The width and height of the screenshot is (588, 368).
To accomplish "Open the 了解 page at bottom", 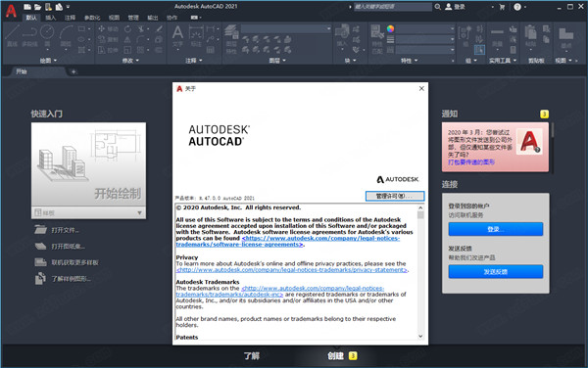I will tap(252, 355).
